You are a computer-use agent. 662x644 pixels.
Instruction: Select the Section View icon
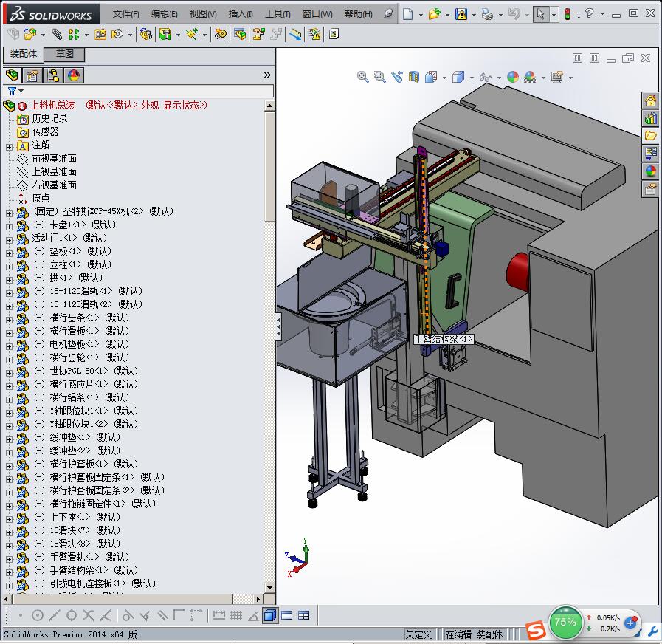pos(414,77)
